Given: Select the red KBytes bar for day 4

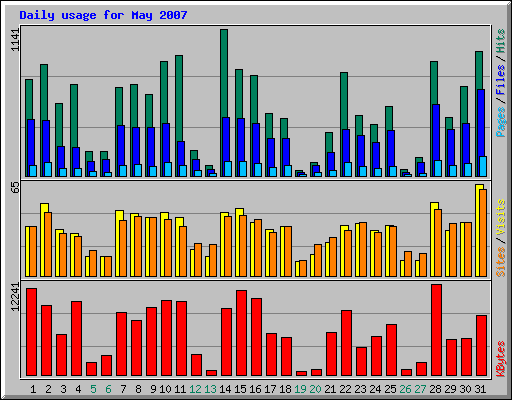Looking at the screenshot, I should click(x=76, y=339).
